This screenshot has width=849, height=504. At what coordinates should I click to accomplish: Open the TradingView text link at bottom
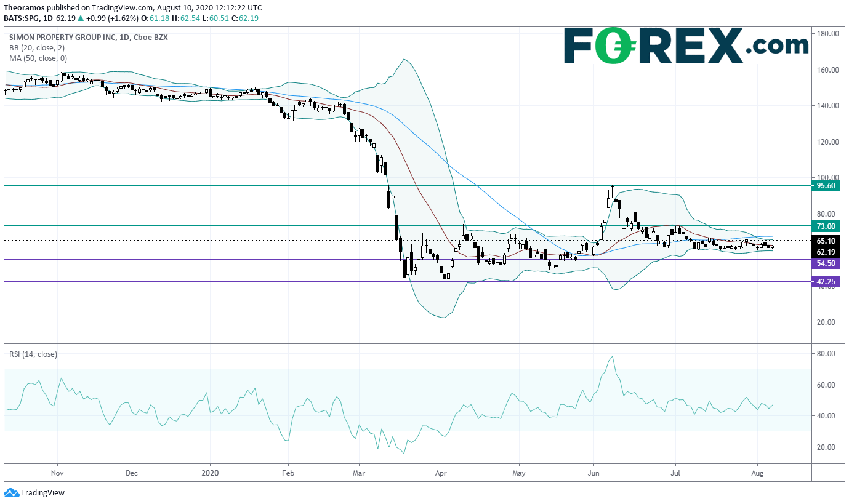click(42, 493)
